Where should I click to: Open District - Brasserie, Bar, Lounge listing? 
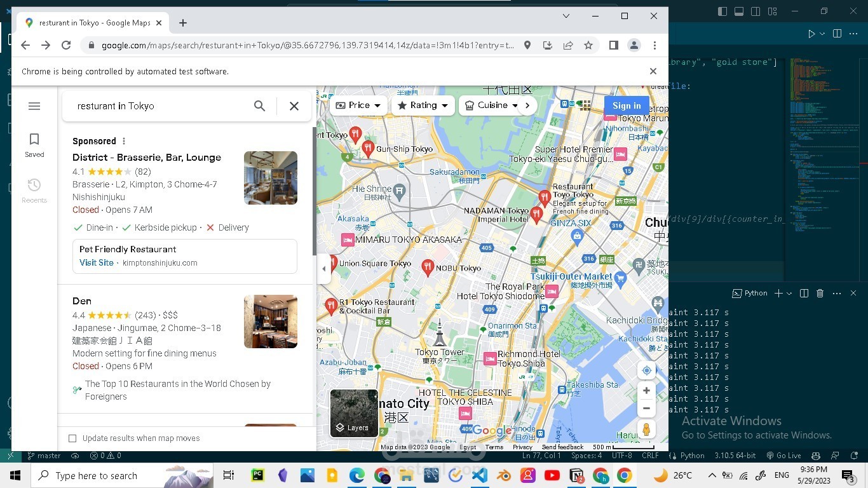click(147, 158)
